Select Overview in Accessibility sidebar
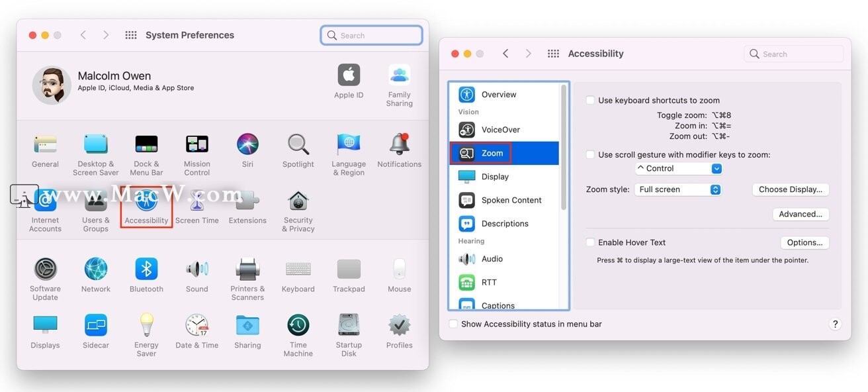Image resolution: width=868 pixels, height=392 pixels. [x=503, y=95]
